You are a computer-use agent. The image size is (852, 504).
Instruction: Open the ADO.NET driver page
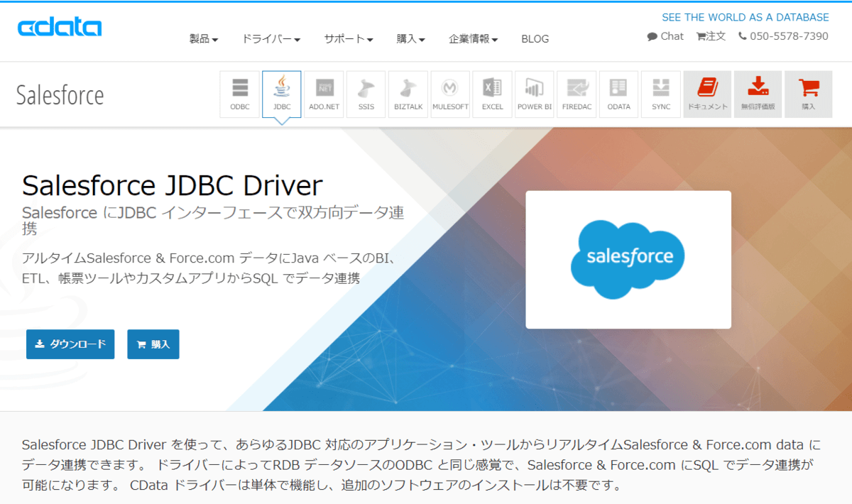pyautogui.click(x=323, y=93)
